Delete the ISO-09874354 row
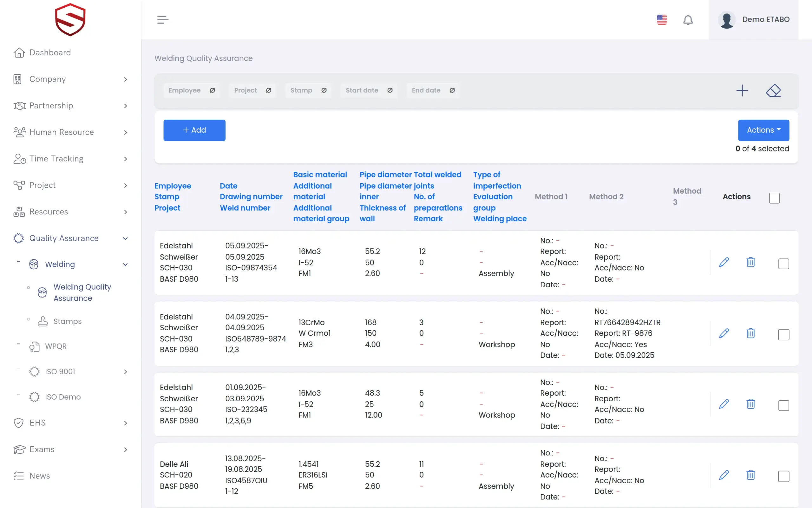 pos(750,262)
